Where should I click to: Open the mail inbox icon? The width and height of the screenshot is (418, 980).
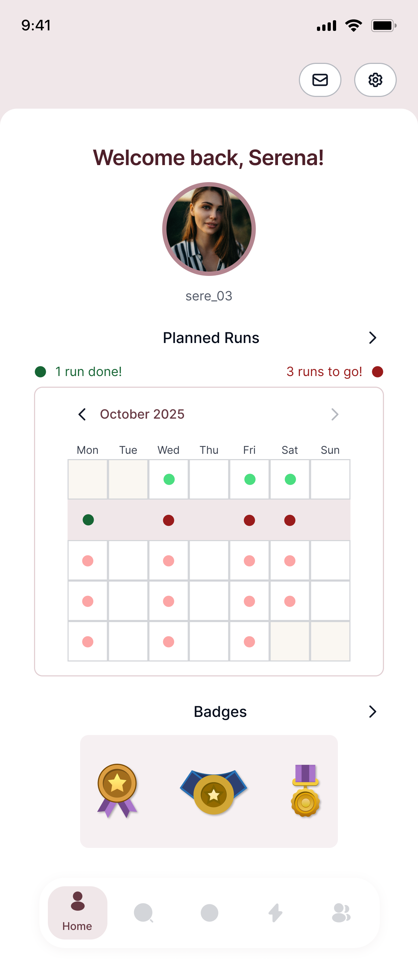click(319, 80)
